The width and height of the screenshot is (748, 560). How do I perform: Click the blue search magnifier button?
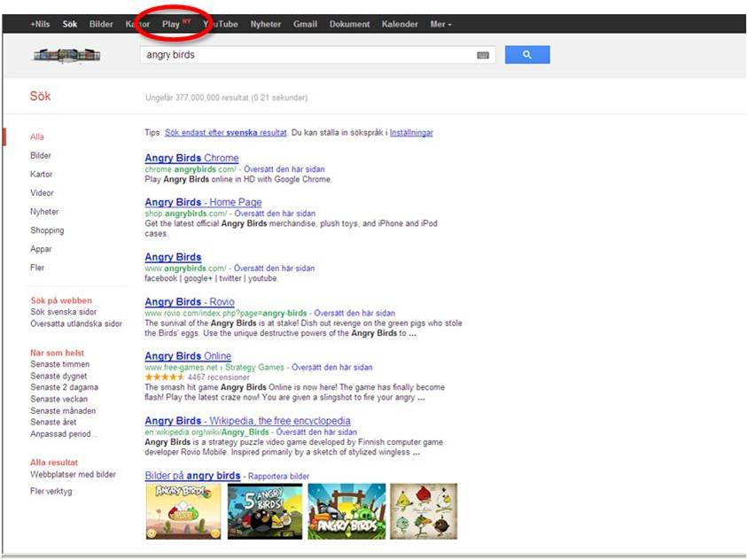point(527,55)
